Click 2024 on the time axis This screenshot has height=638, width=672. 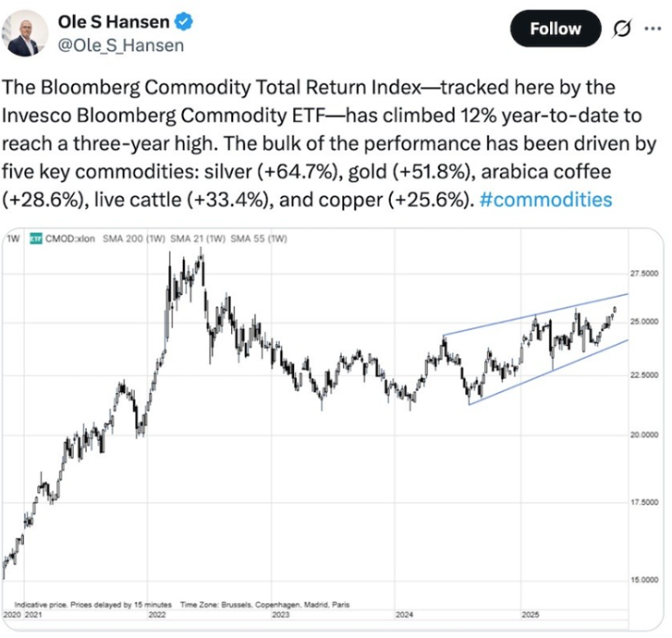pos(403,613)
